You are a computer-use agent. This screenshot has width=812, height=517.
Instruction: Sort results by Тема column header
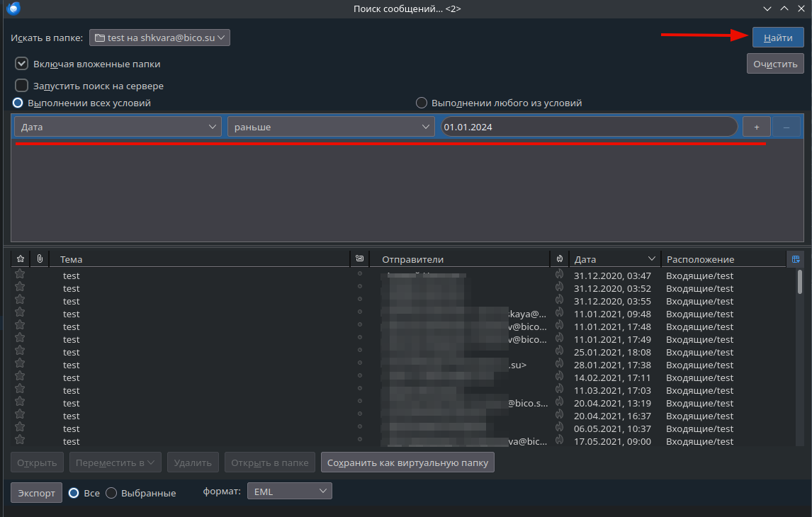[x=200, y=258]
